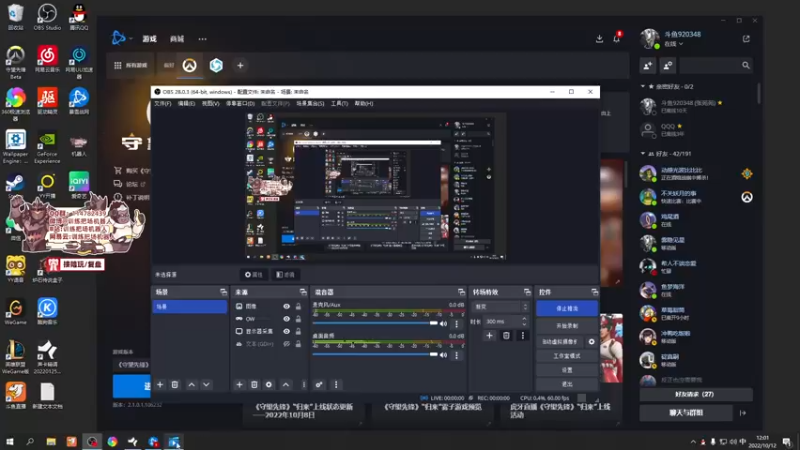Screen dimensions: 800x450
Task: Remove the scene transition with the trash icon
Action: [506, 336]
